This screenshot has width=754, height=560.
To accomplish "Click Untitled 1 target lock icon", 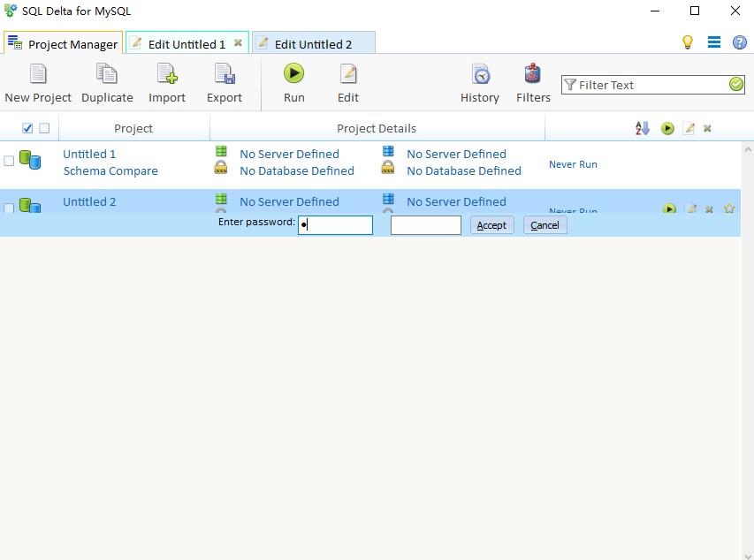I will [387, 167].
